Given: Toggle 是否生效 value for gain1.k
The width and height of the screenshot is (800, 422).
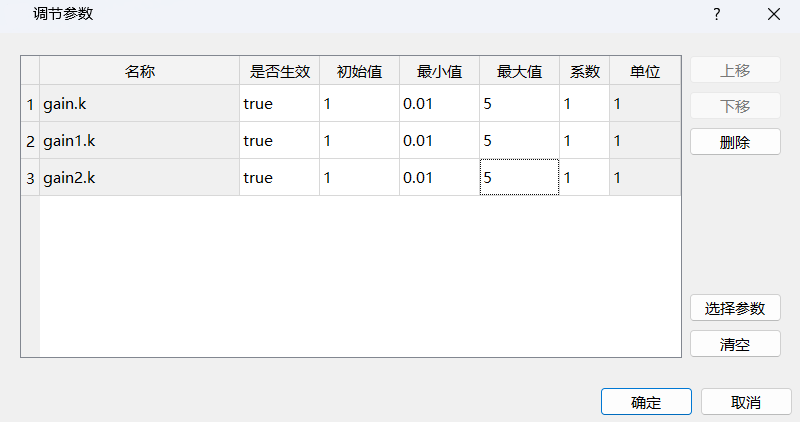Looking at the screenshot, I should click(x=279, y=141).
